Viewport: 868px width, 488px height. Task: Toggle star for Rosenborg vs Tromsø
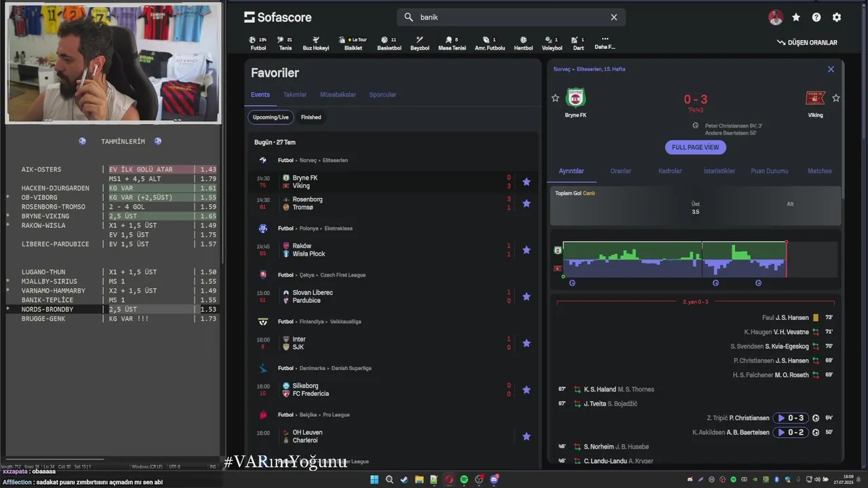tap(526, 203)
